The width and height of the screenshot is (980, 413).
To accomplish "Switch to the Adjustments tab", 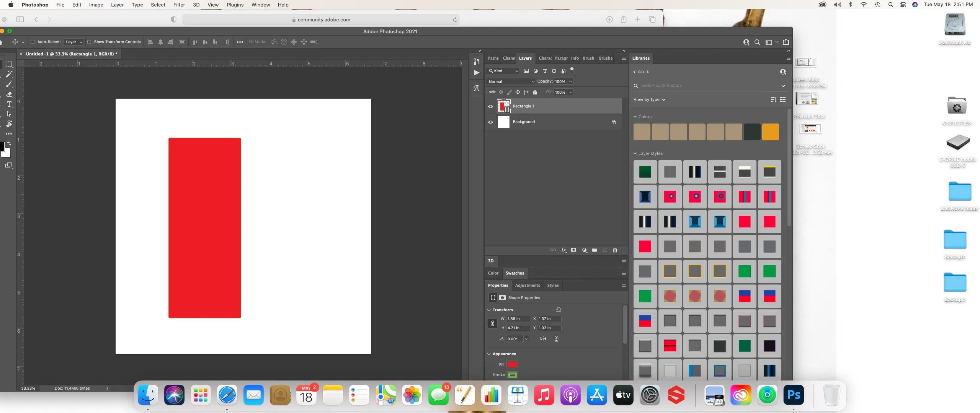I will click(527, 285).
